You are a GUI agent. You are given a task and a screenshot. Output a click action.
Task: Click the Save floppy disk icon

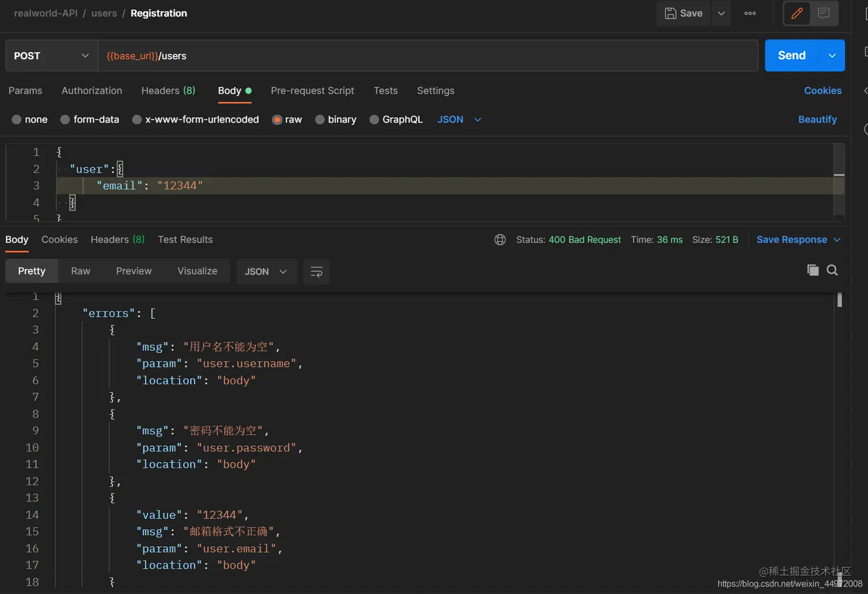[670, 13]
